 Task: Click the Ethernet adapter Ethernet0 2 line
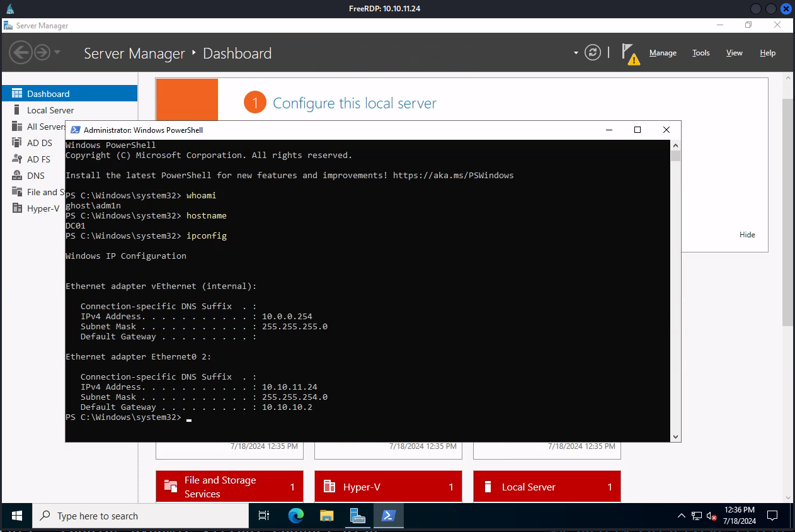tap(139, 356)
